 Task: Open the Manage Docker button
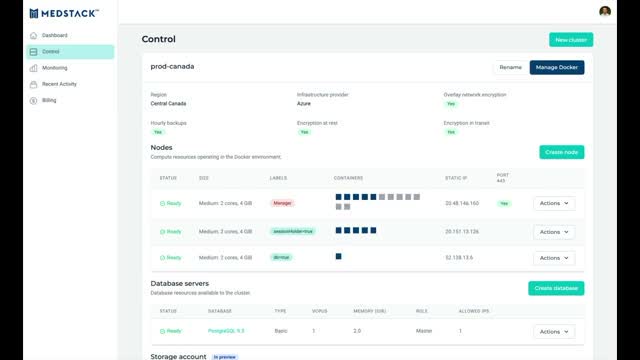point(557,67)
